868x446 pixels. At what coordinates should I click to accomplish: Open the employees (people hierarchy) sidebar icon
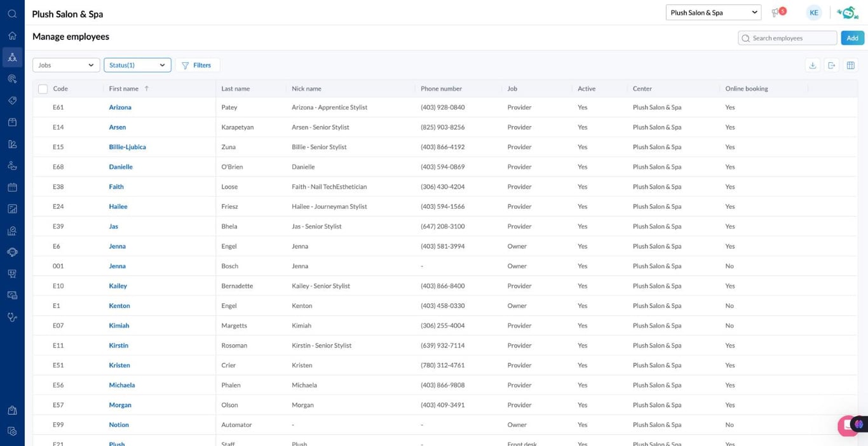pyautogui.click(x=12, y=57)
